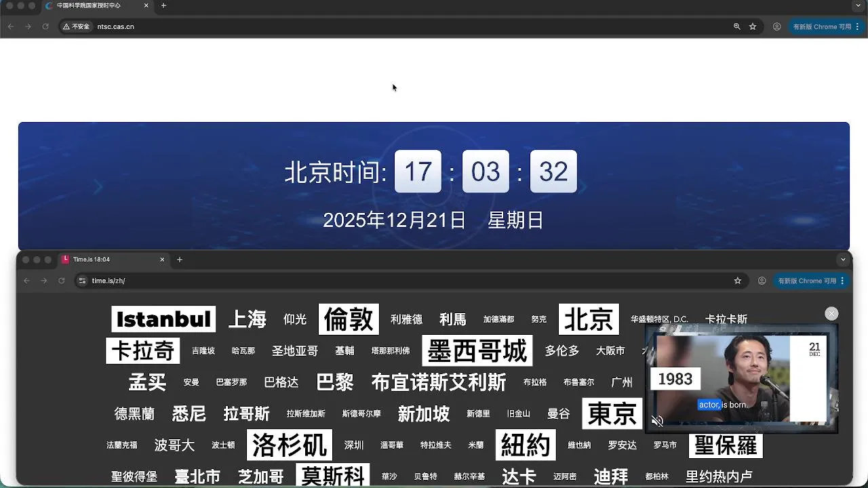Open site info icon beside time.is/zh/
868x488 pixels.
coord(83,281)
